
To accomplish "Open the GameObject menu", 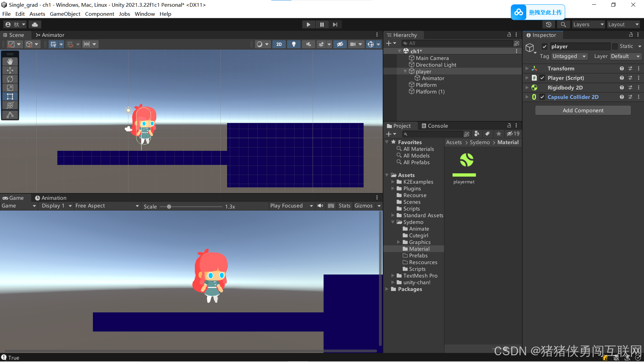I will [x=65, y=14].
